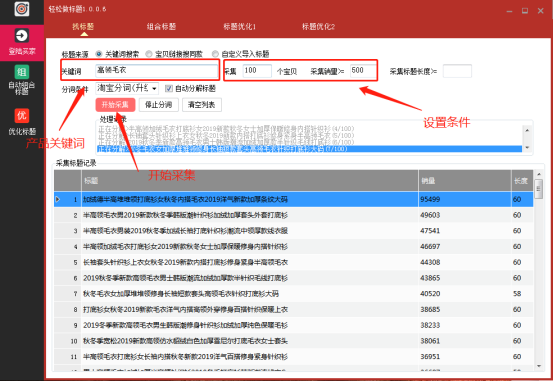Viewport: 553px width, 382px height.
Task: Open the 登陆买家 login sidebar icon
Action: [22, 36]
